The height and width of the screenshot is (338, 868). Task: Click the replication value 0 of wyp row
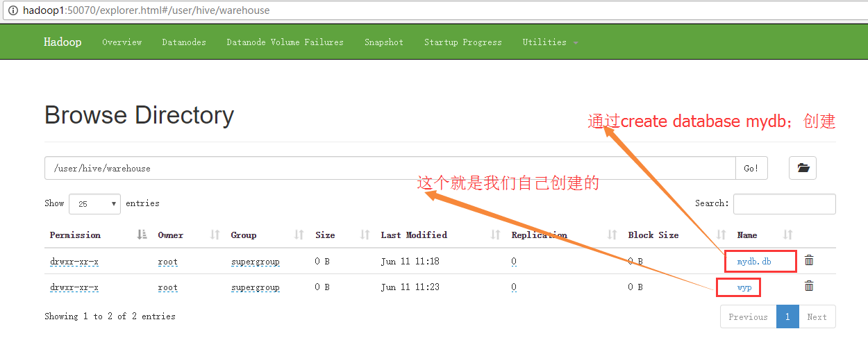514,287
